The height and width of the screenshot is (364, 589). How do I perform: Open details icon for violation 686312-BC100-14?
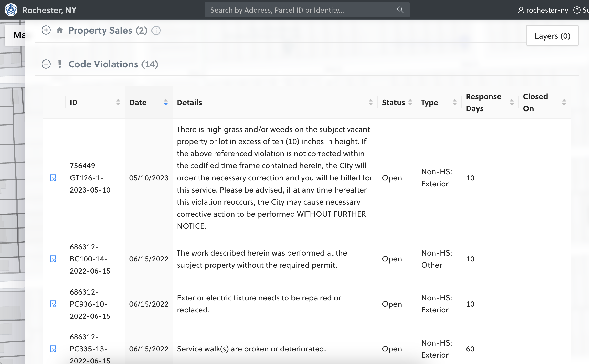53,259
